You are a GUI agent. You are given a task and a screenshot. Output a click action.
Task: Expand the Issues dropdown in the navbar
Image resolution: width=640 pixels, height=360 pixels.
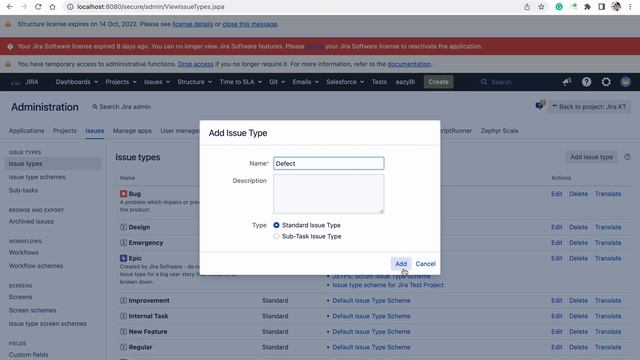click(x=157, y=82)
